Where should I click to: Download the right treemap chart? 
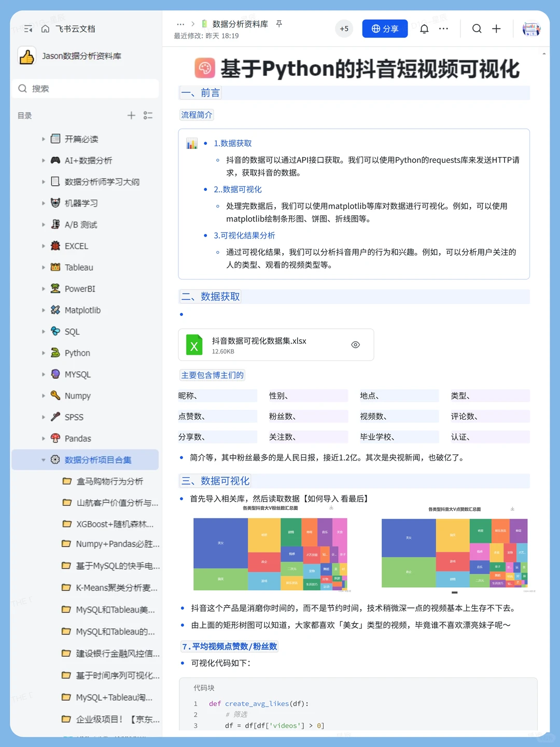[x=512, y=509]
